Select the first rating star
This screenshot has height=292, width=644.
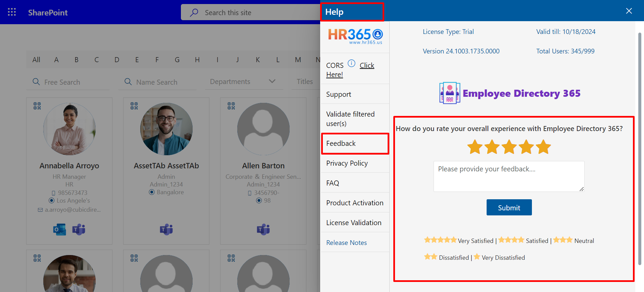click(x=475, y=147)
